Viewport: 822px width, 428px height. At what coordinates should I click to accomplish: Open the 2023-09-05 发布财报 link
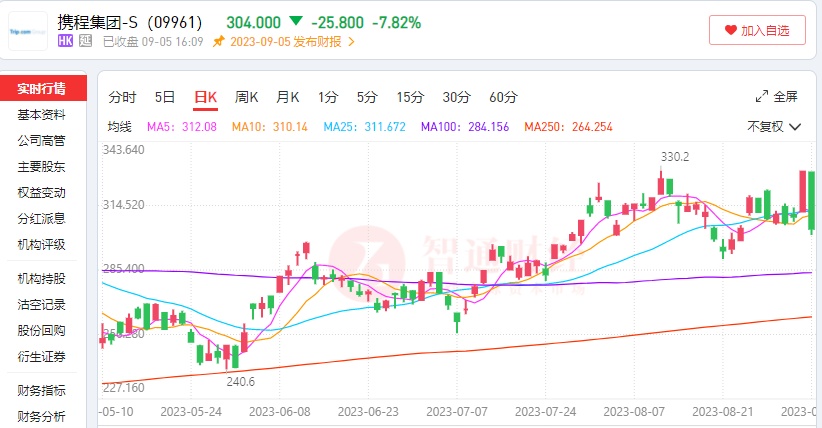(286, 42)
